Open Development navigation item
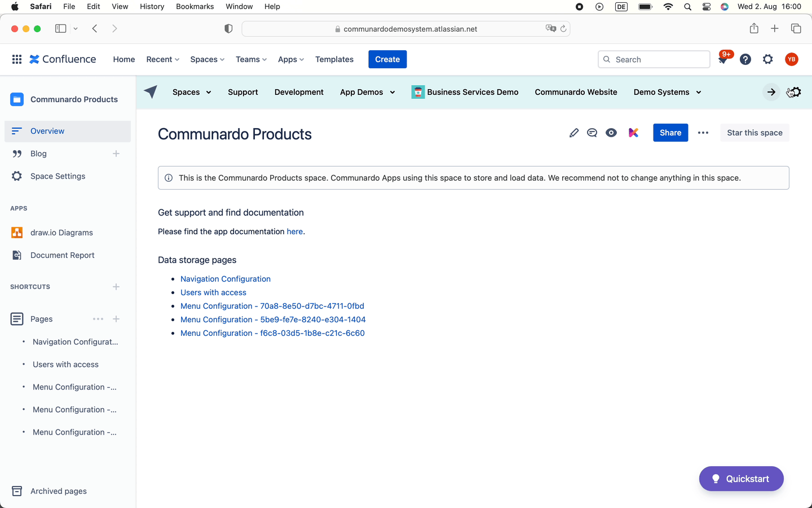The height and width of the screenshot is (508, 812). 299,92
